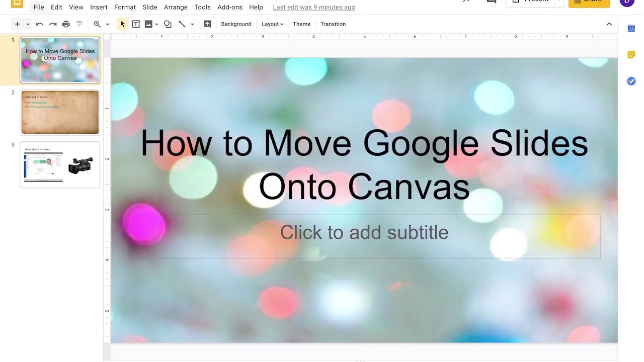Image resolution: width=644 pixels, height=362 pixels.
Task: Select the paint format tool
Action: click(x=79, y=24)
